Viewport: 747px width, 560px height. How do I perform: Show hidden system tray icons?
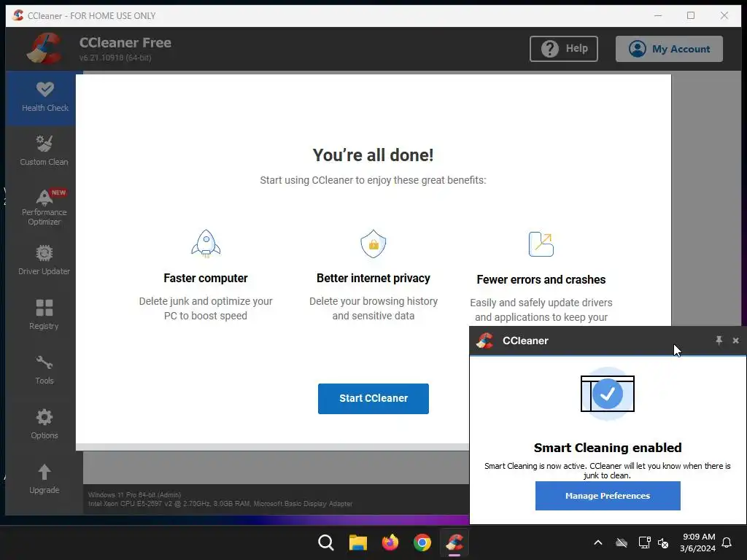598,542
